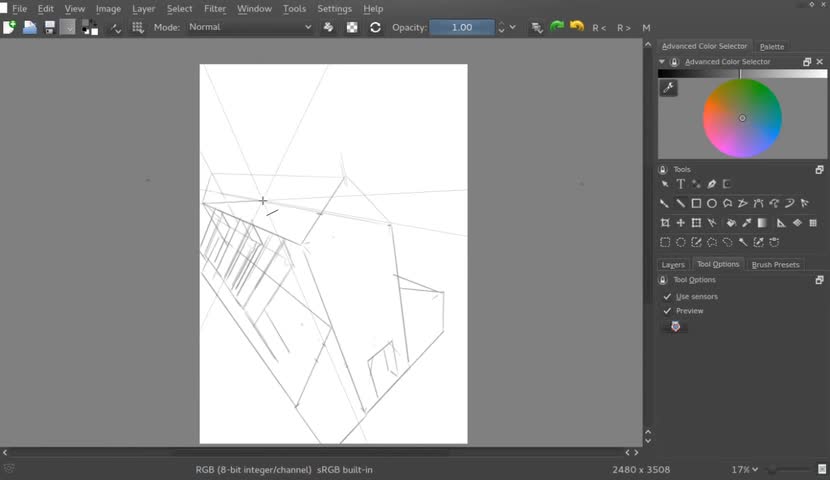Select the Rectangular Selection tool
This screenshot has height=480, width=830.
point(665,242)
